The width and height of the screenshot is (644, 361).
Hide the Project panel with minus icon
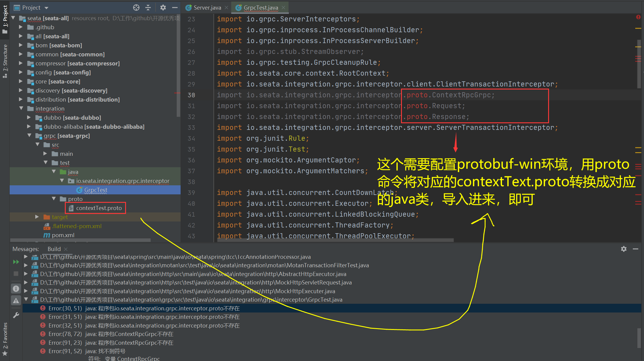175,8
